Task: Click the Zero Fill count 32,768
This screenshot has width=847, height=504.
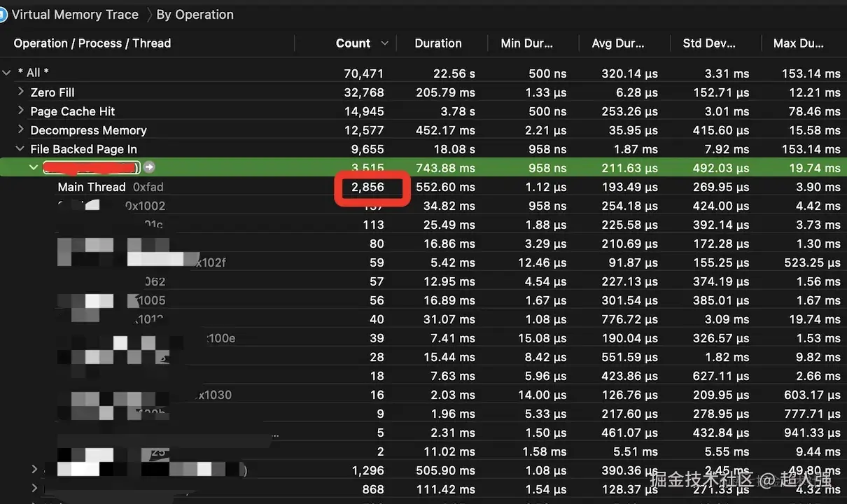Action: pos(364,92)
